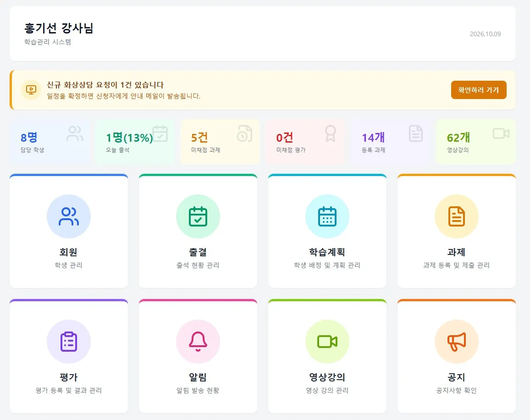Click the document icon in 등록 과제 card
Image resolution: width=530 pixels, height=420 pixels.
pos(416,133)
